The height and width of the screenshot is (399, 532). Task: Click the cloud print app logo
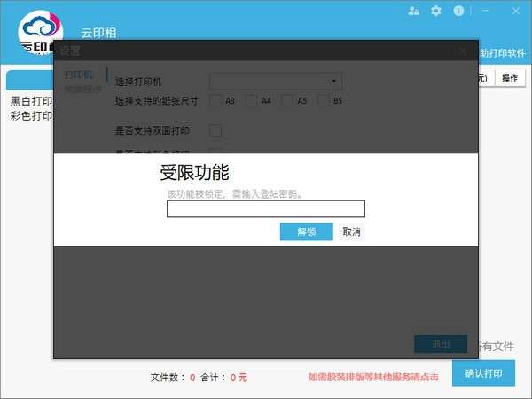(x=40, y=33)
